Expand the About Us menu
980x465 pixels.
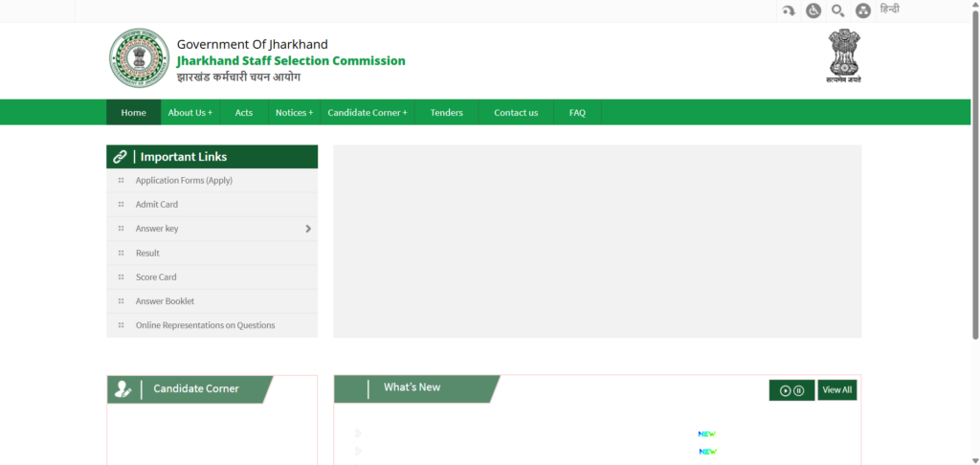click(189, 113)
